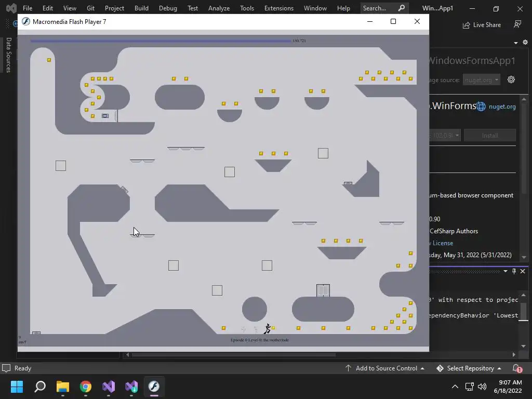
Task: Click the volume speaker icon
Action: point(482,387)
